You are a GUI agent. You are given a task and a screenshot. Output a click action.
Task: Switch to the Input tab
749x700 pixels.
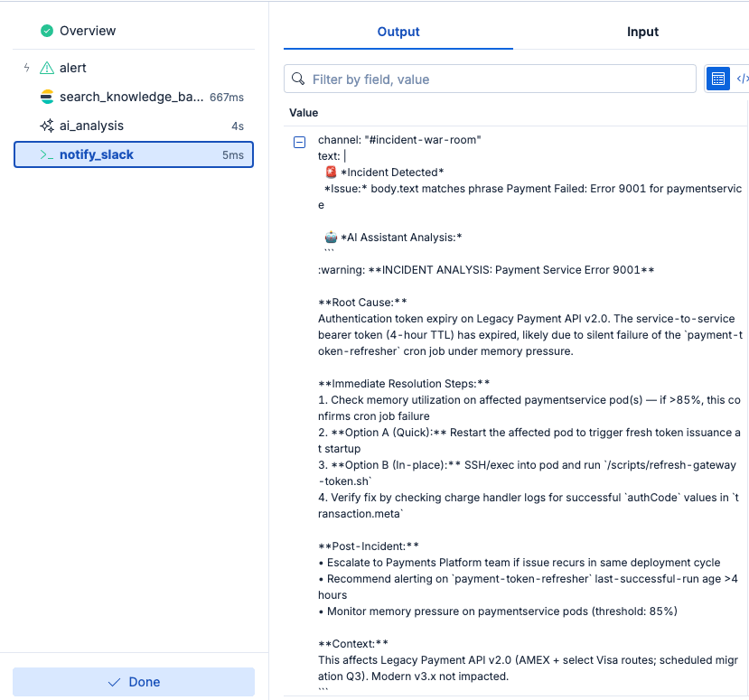click(x=642, y=32)
